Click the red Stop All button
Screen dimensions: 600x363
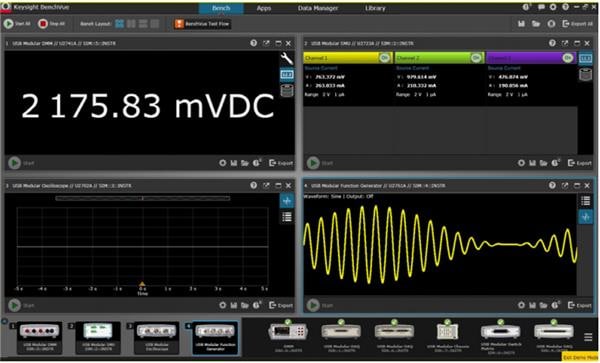[x=51, y=24]
